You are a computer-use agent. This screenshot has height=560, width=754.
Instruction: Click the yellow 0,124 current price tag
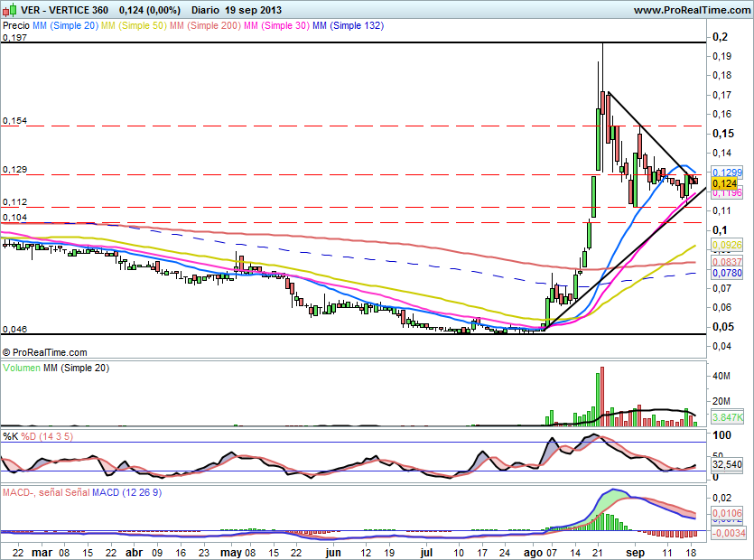[727, 182]
